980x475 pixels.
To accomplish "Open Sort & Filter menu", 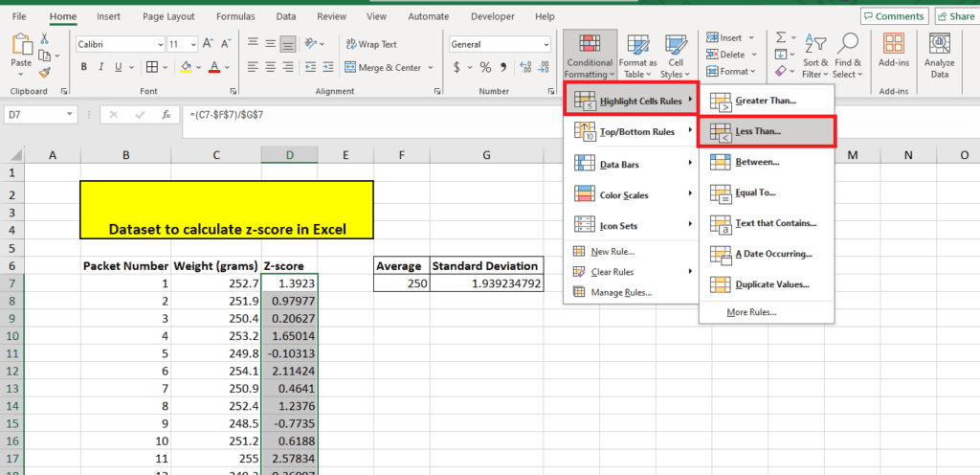I will (815, 57).
